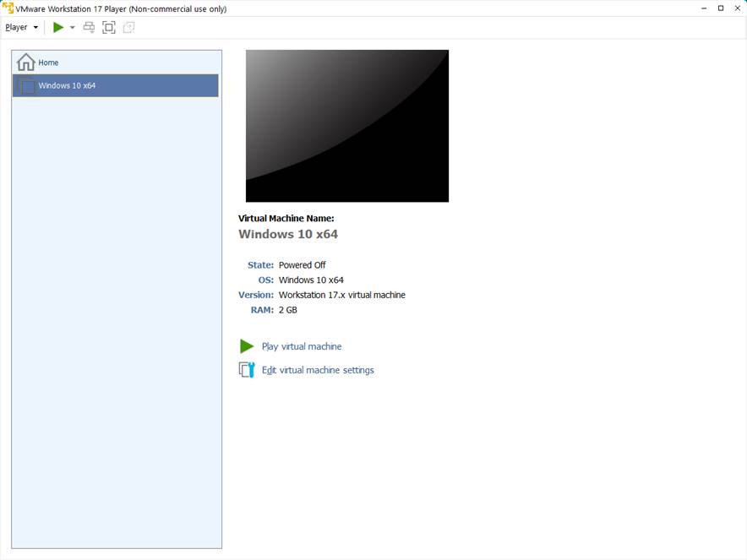Click the Windows 10 x64 VM icon in list
747x560 pixels.
[27, 85]
